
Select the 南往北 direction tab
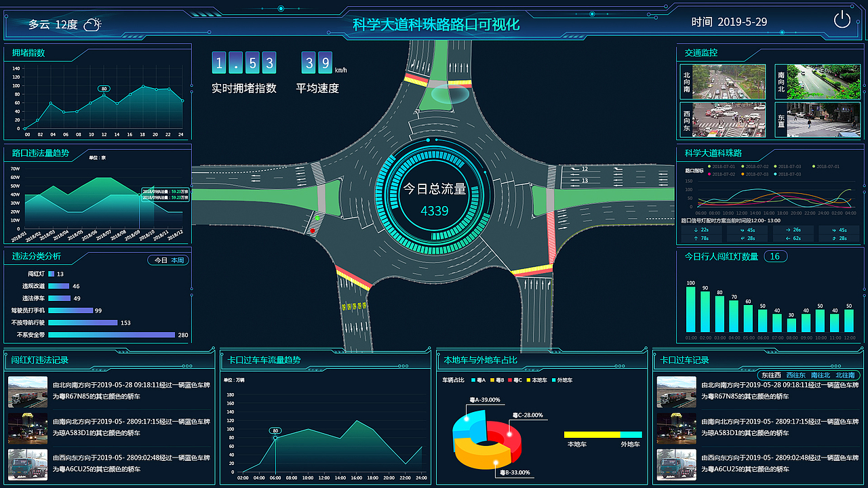click(820, 375)
